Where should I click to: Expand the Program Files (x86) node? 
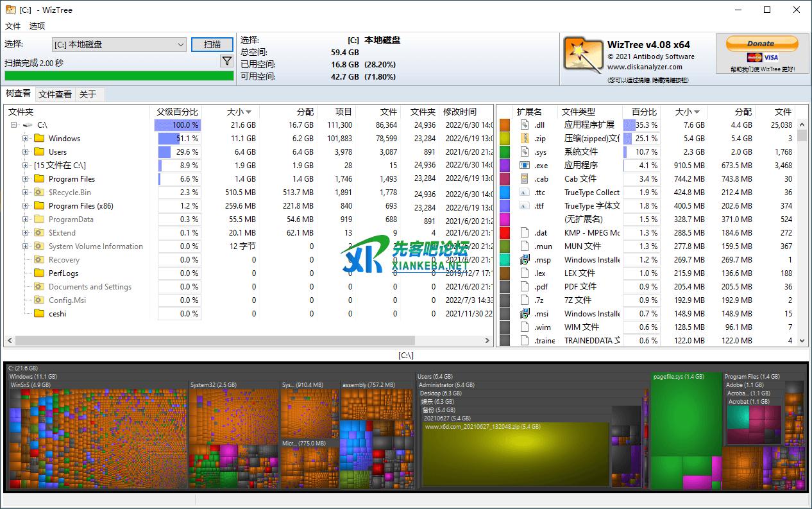[x=26, y=206]
